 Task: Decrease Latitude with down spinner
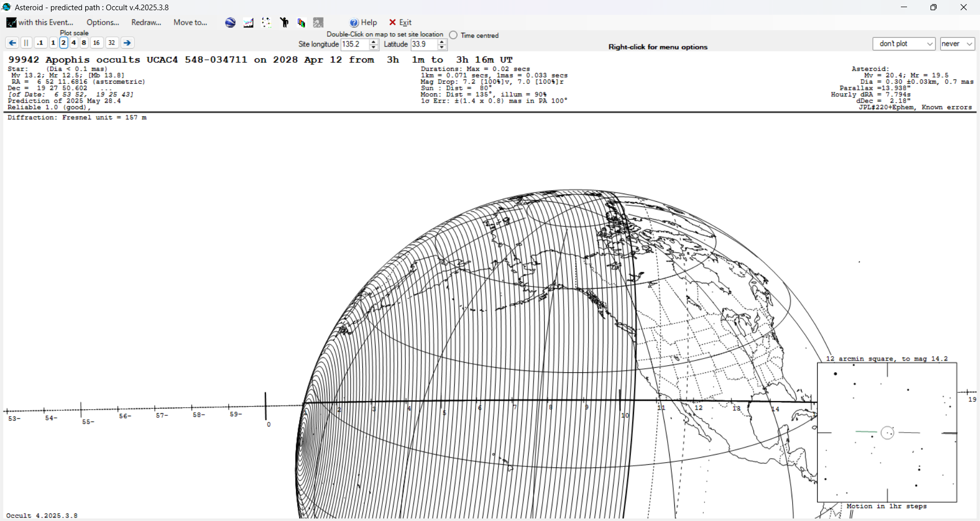click(x=442, y=48)
